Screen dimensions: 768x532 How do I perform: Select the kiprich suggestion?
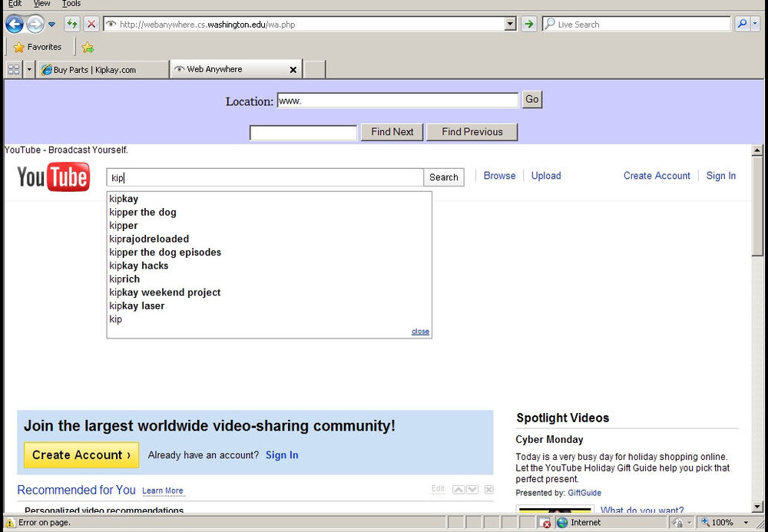269,279
